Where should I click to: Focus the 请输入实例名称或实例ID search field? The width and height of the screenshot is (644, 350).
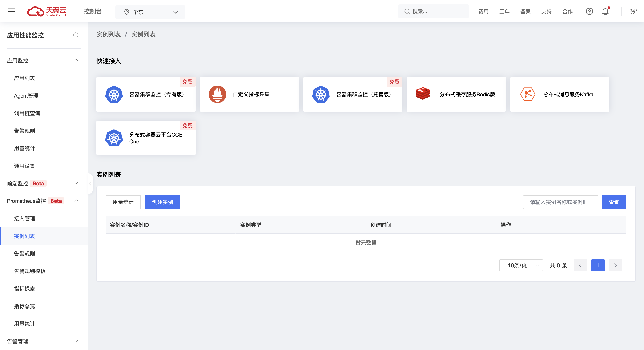pos(560,202)
